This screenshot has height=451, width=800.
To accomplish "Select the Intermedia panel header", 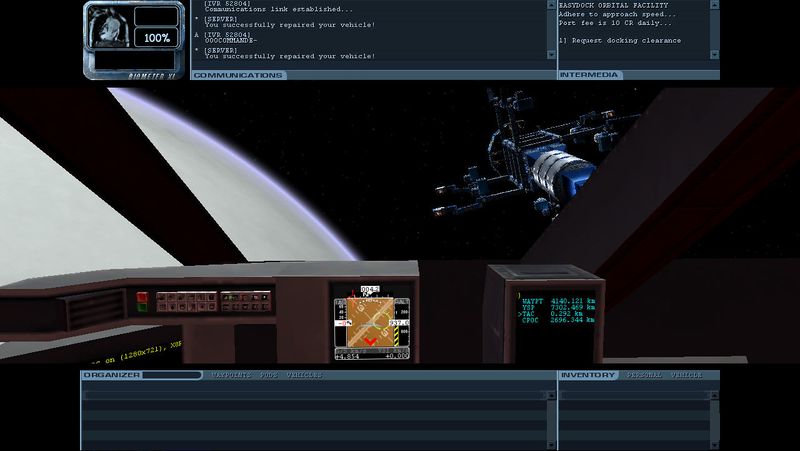I will coord(589,75).
